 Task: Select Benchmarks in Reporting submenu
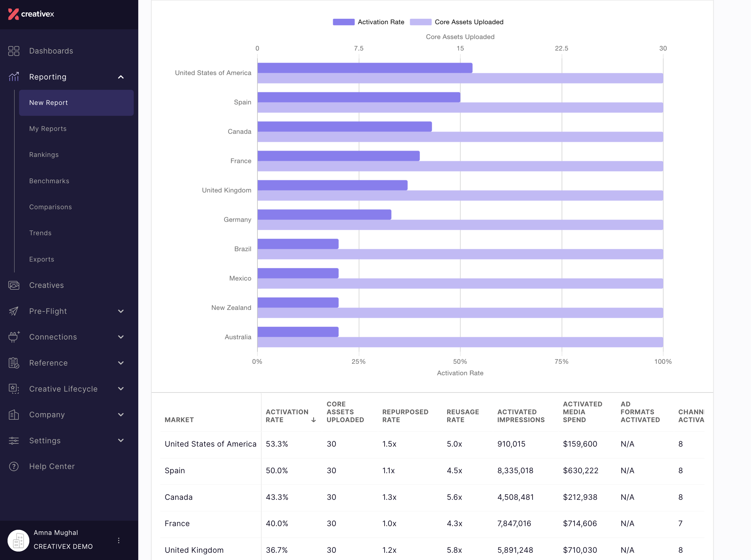(49, 181)
